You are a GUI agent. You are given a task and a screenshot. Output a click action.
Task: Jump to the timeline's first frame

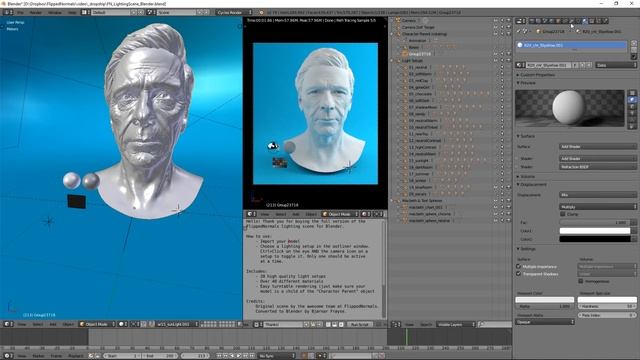[x=218, y=356]
